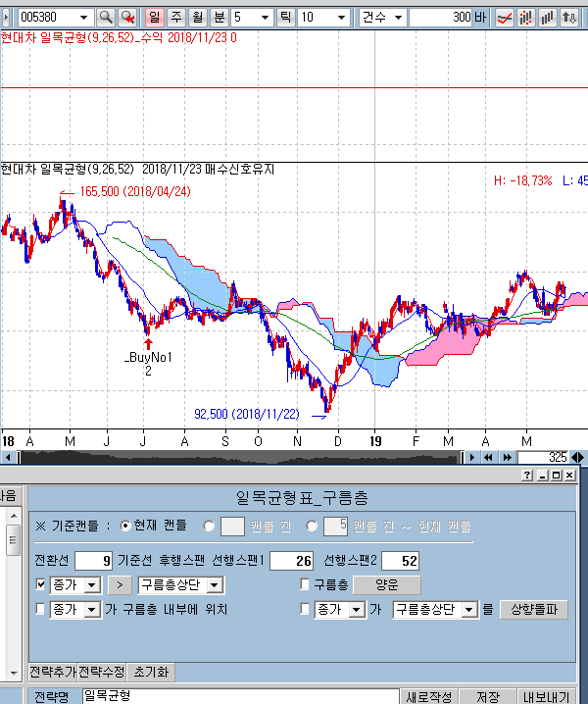Click the bar chart type icon

pyautogui.click(x=548, y=18)
